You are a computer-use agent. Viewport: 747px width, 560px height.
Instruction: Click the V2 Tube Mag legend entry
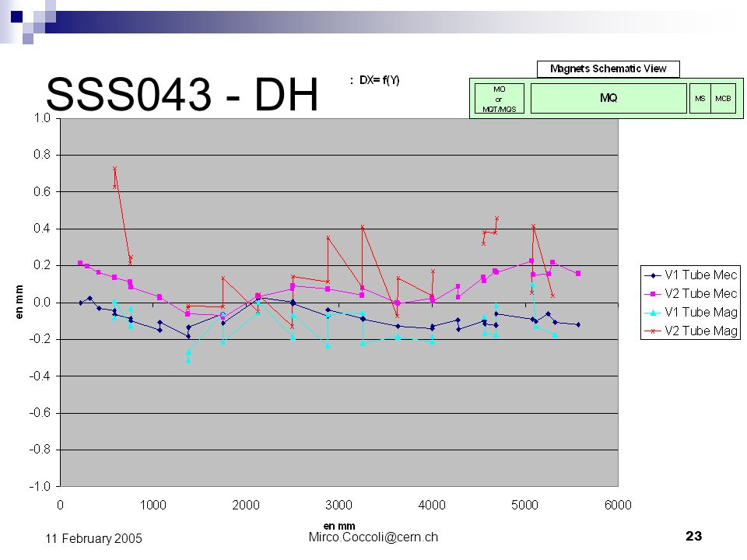coord(691,331)
